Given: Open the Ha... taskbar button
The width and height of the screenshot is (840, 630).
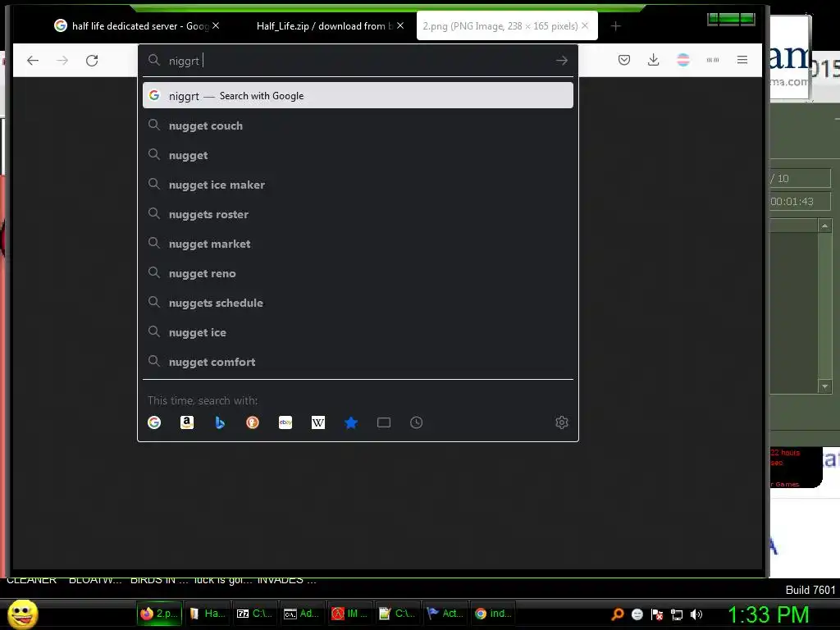Looking at the screenshot, I should click(208, 614).
